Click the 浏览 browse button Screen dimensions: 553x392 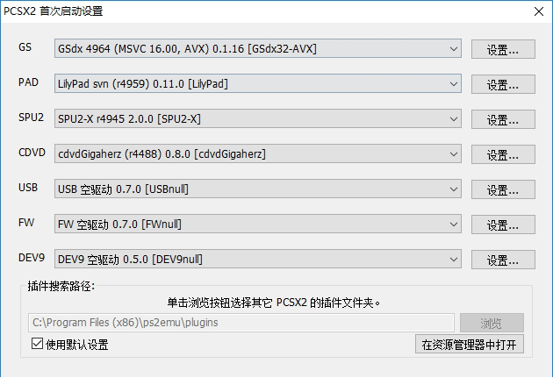click(x=492, y=322)
